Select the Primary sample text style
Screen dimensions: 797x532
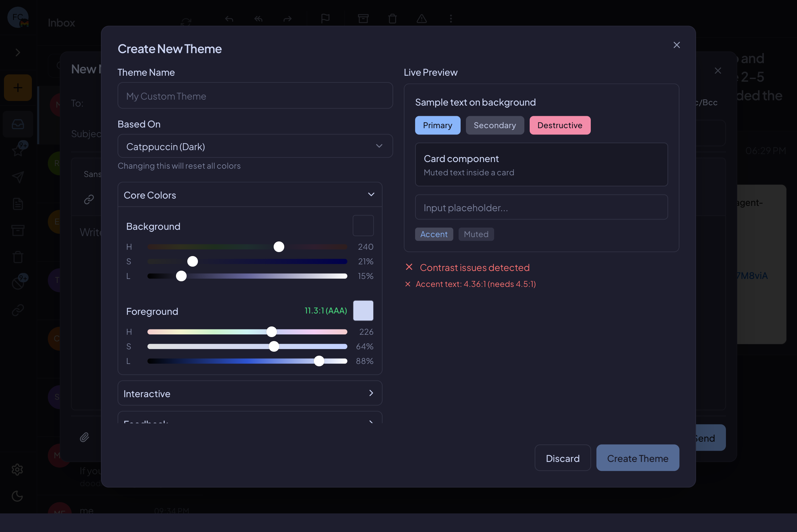(x=437, y=125)
